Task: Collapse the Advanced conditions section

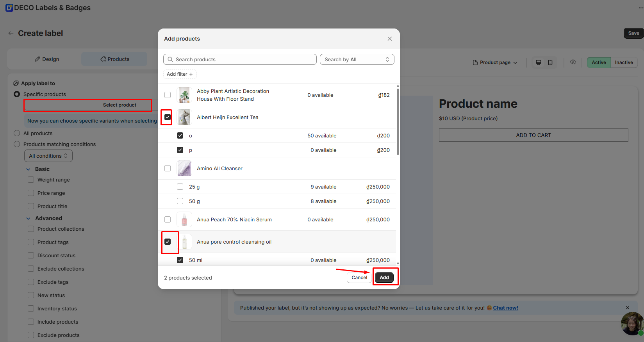Action: tap(29, 218)
